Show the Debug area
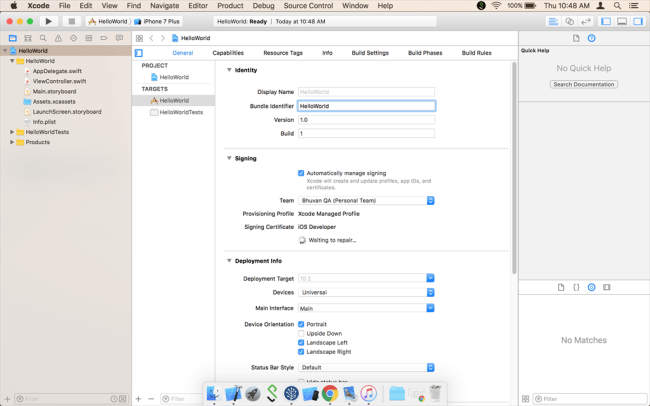This screenshot has width=650, height=406. pyautogui.click(x=622, y=21)
